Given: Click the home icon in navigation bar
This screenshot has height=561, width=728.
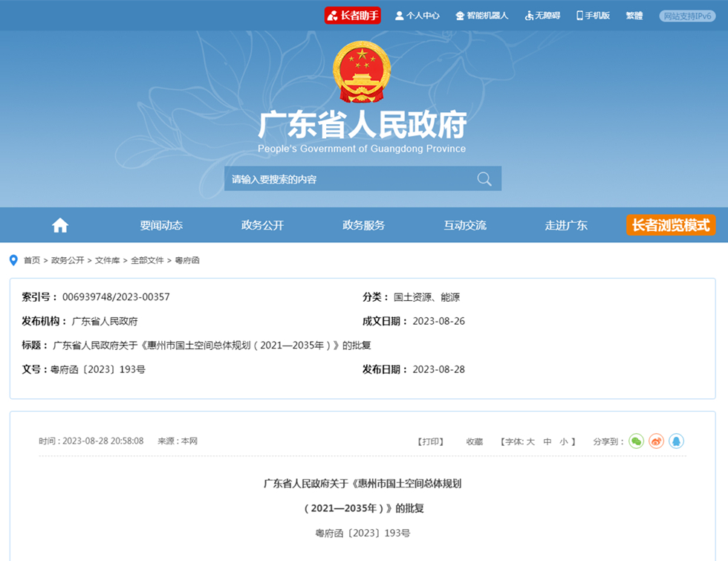Looking at the screenshot, I should (x=60, y=225).
